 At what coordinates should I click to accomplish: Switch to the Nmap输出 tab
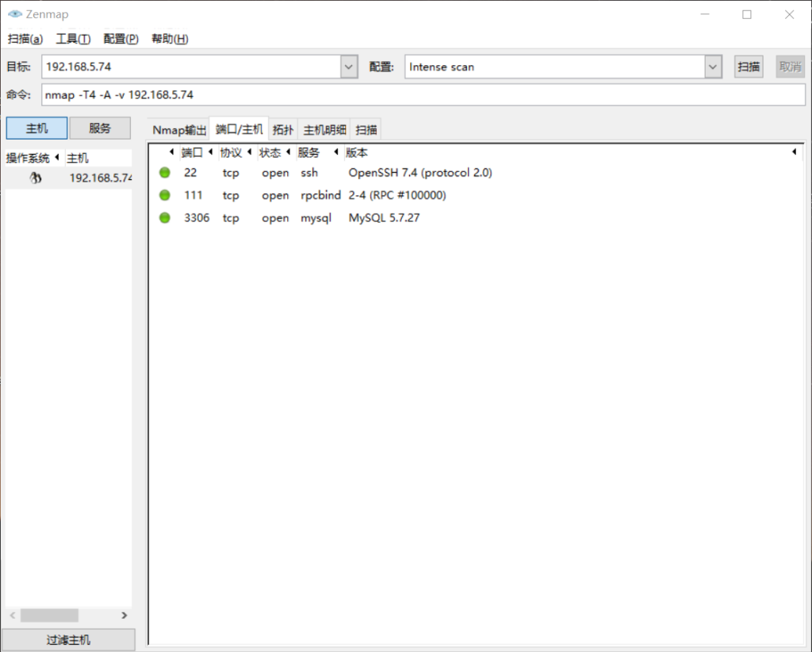pyautogui.click(x=179, y=130)
